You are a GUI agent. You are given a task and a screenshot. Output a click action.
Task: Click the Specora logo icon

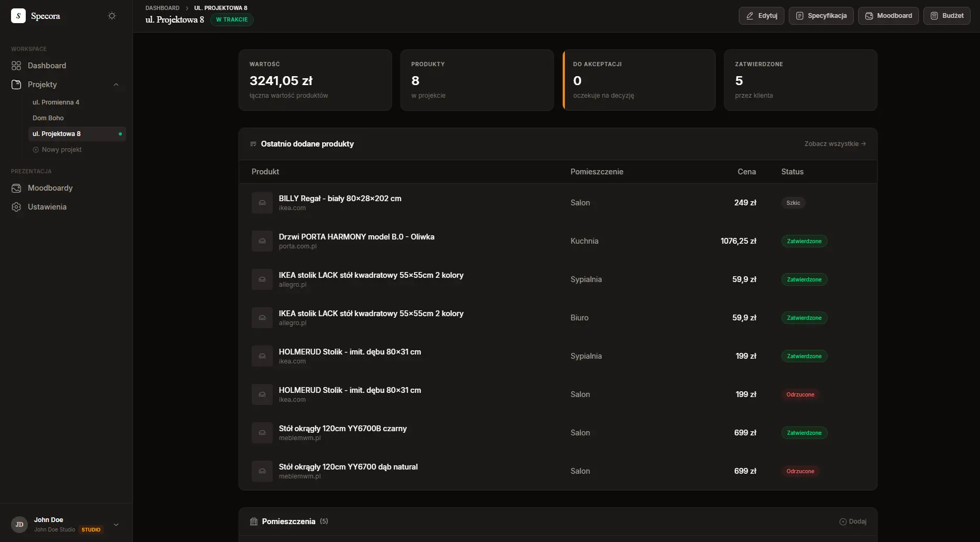18,16
